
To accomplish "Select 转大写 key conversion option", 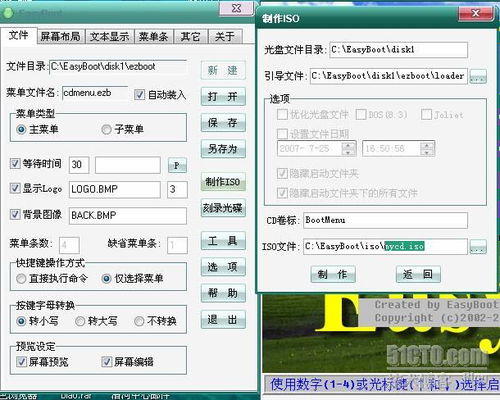I will point(80,321).
